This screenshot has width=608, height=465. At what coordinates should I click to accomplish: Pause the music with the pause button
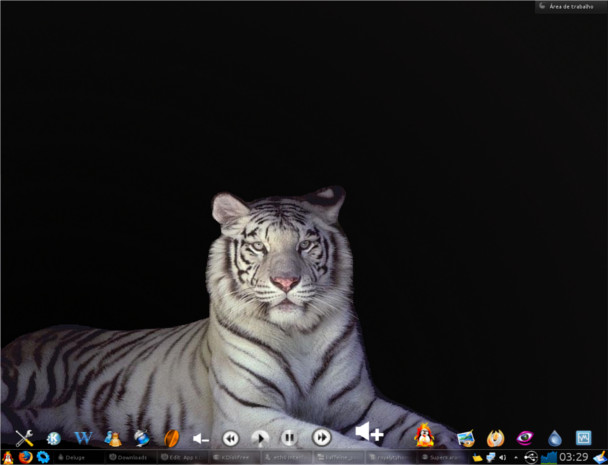pyautogui.click(x=289, y=438)
